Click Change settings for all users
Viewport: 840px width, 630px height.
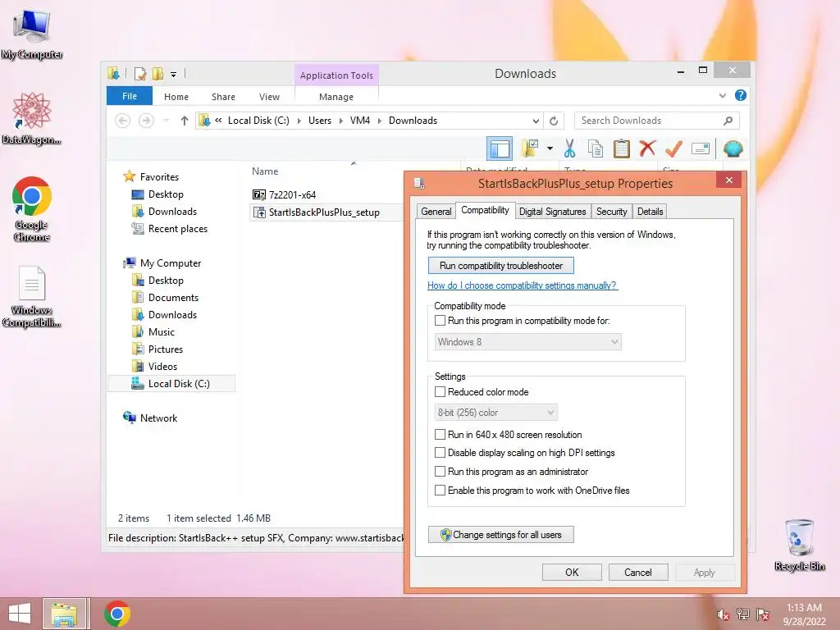pyautogui.click(x=501, y=535)
